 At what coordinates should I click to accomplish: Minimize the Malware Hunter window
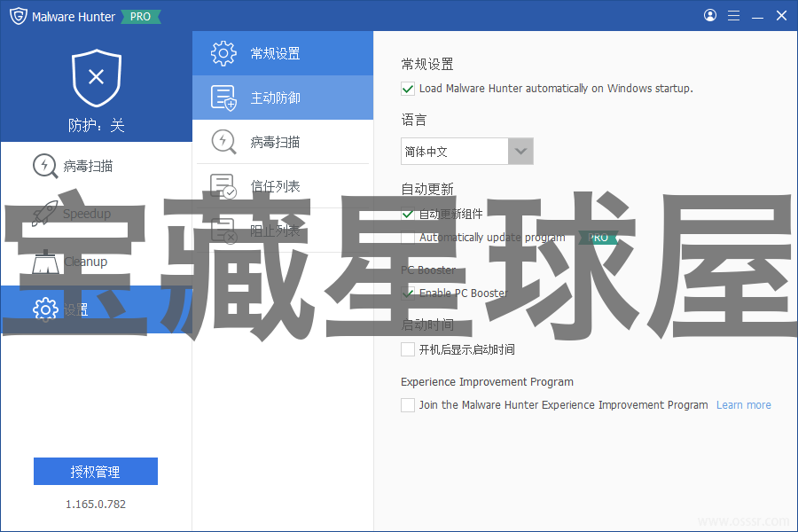click(x=757, y=16)
